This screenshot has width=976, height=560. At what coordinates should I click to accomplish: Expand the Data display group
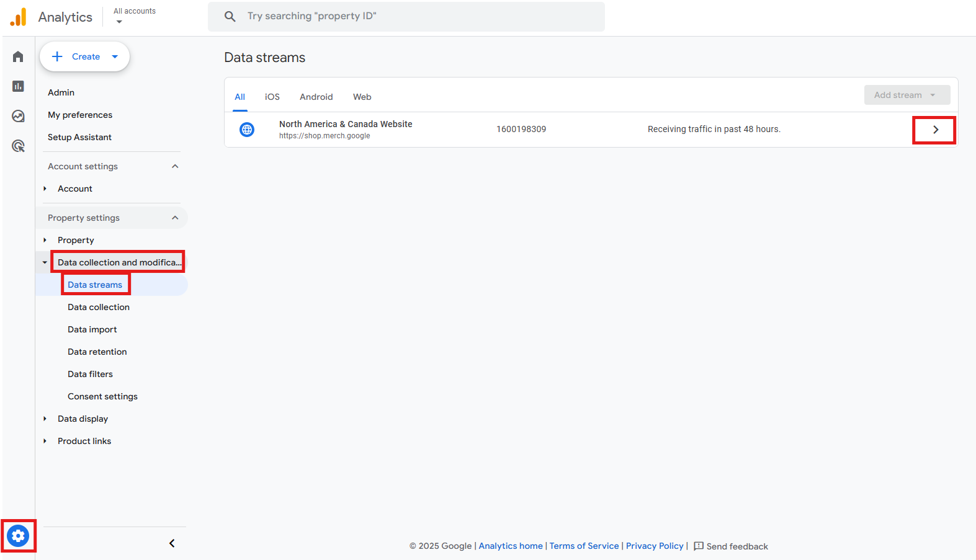click(x=45, y=419)
